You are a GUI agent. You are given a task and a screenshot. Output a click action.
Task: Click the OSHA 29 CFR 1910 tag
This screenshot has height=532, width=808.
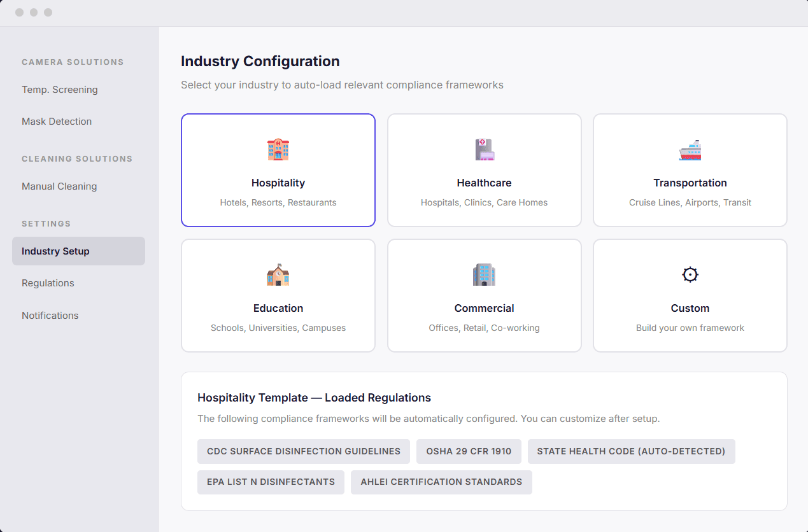coord(469,451)
